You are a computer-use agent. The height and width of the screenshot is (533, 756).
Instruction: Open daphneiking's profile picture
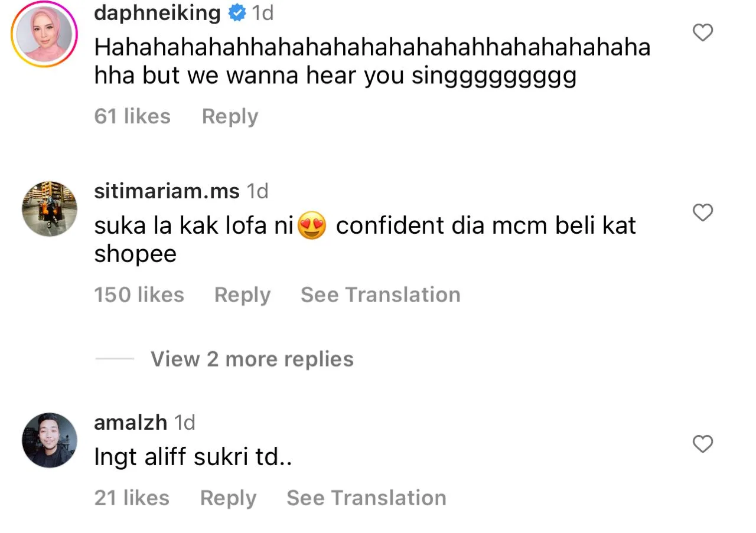click(x=44, y=34)
